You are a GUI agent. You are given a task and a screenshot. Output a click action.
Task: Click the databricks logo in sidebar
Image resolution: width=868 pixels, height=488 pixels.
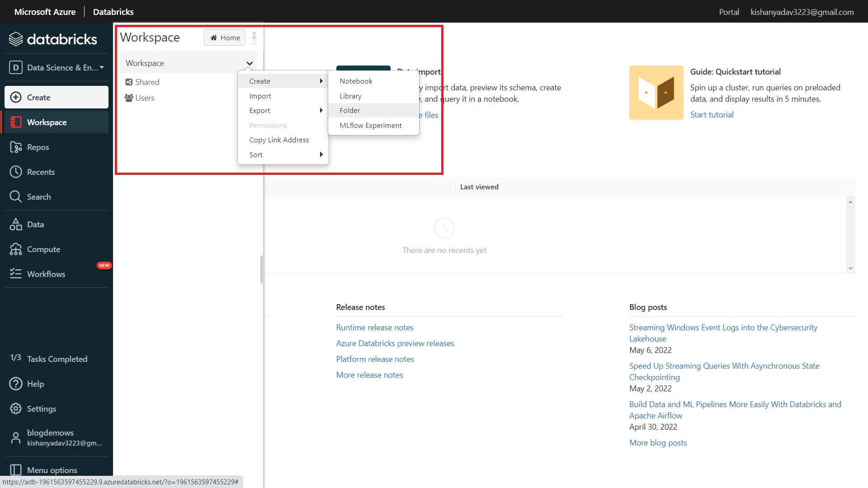coord(53,39)
